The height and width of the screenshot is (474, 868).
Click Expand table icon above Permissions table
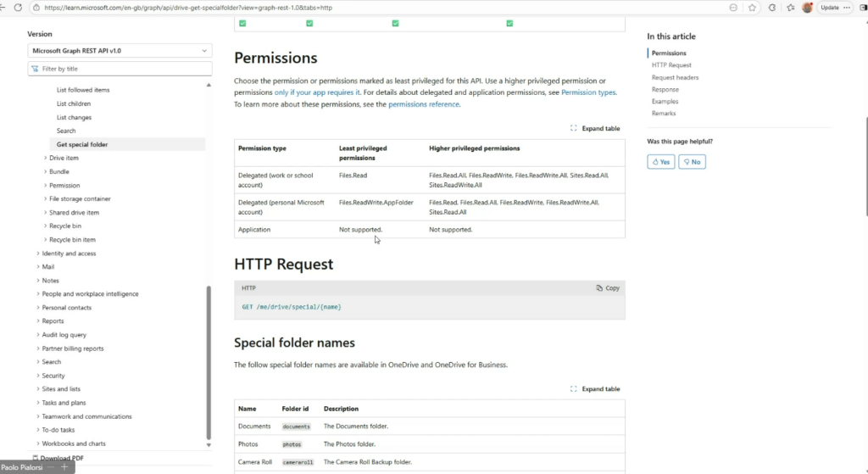pos(574,128)
